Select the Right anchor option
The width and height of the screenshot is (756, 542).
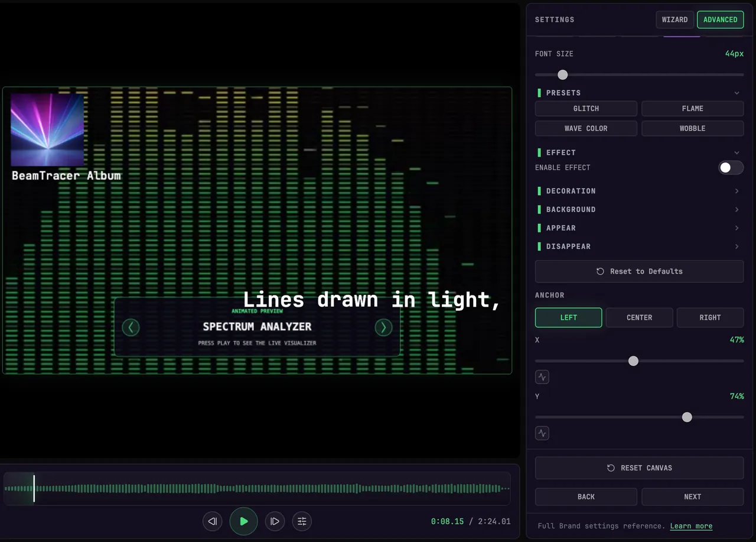(710, 317)
